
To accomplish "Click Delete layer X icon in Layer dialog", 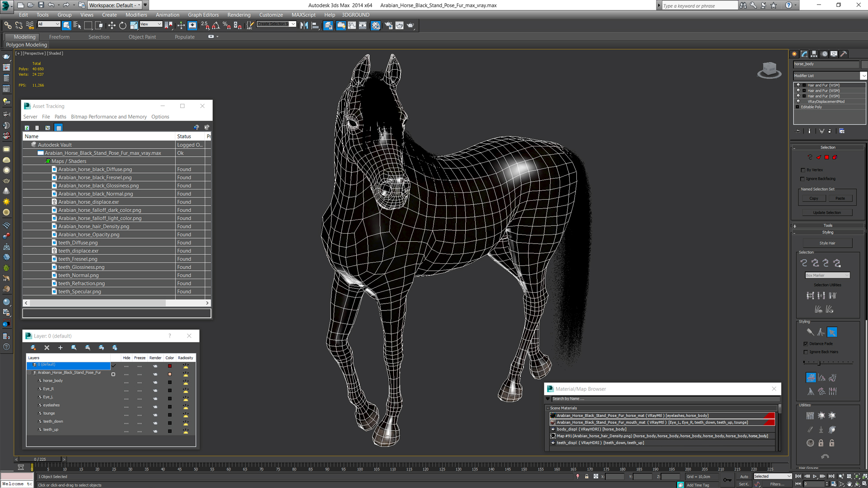I will 47,347.
